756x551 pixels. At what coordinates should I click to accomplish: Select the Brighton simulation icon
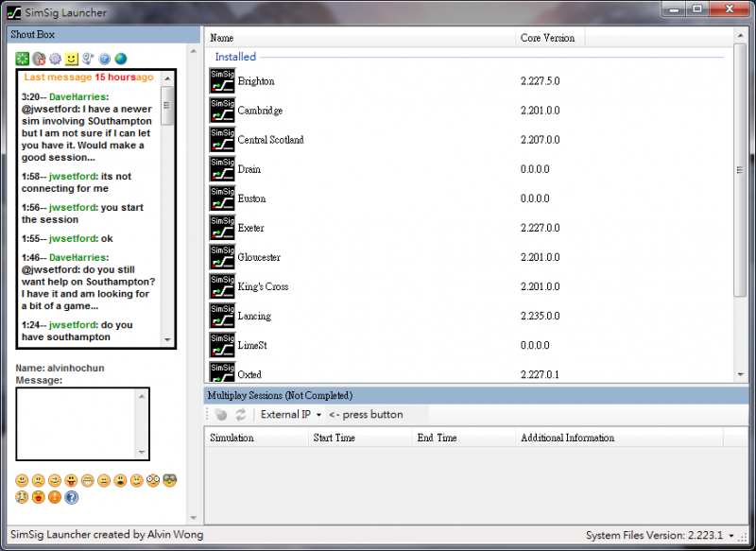(222, 80)
